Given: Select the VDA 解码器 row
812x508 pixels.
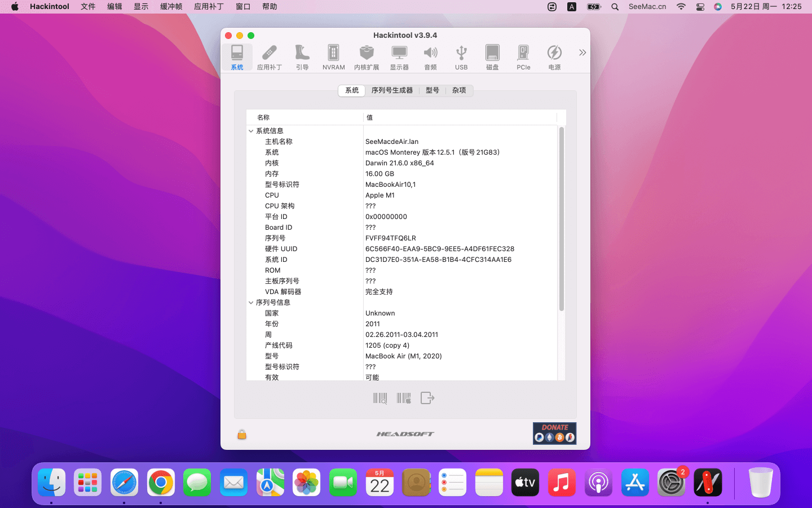Looking at the screenshot, I should coord(402,292).
